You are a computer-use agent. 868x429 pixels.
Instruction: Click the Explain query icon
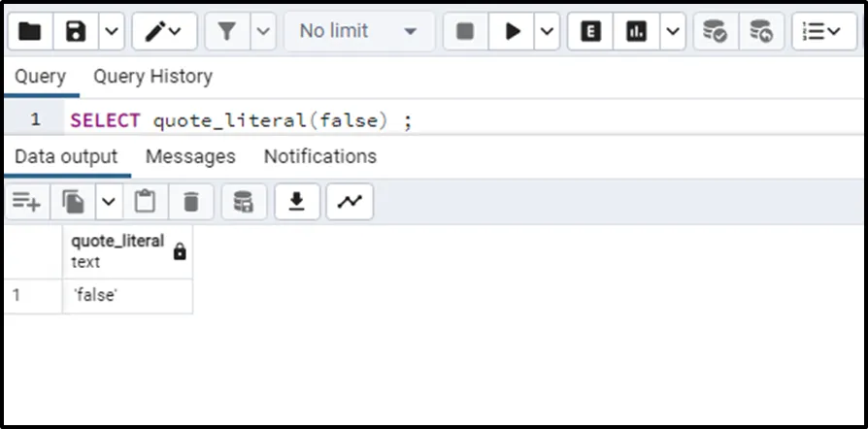(590, 32)
